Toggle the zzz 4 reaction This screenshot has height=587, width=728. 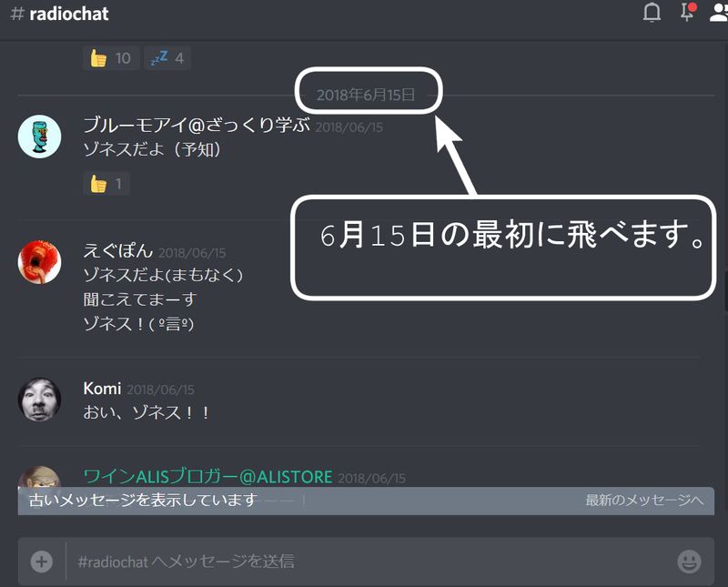coord(167,58)
